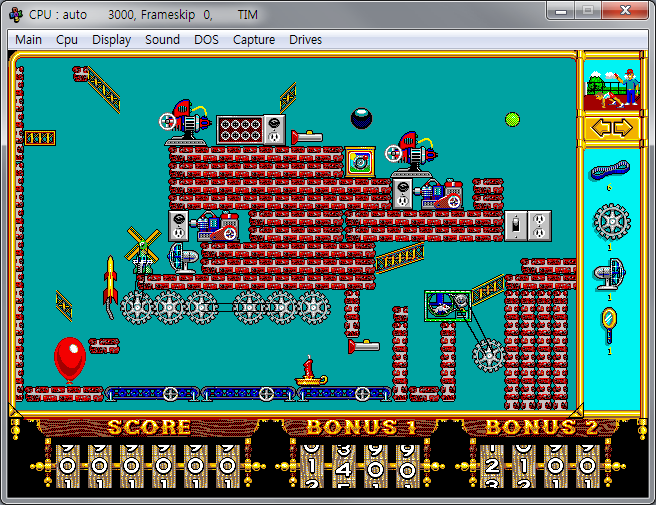Select the solar panel
Image resolution: width=656 pixels, height=505 pixels.
pos(240,130)
